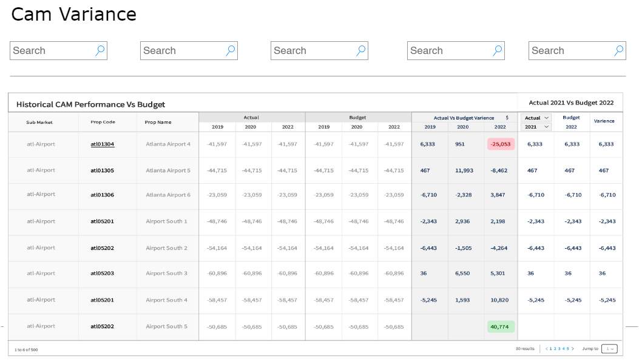This screenshot has height=364, width=639.
Task: Jump to page 3 in pagination
Action: (x=560, y=349)
